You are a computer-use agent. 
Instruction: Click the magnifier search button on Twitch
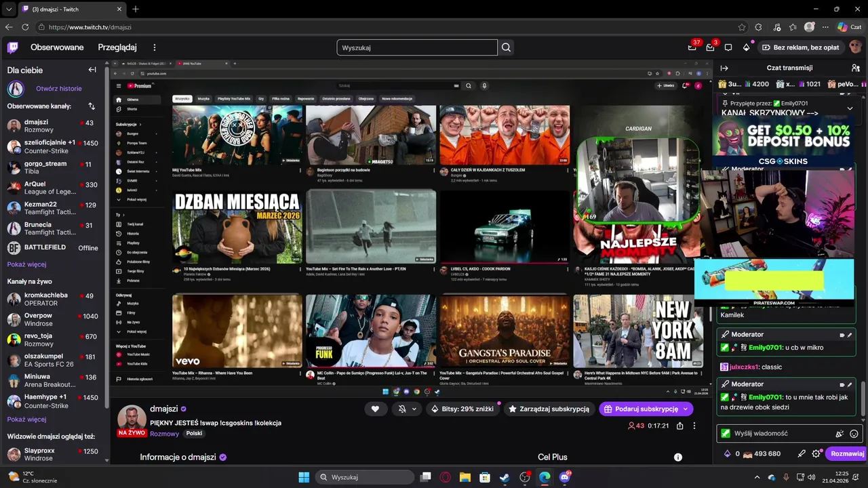506,47
